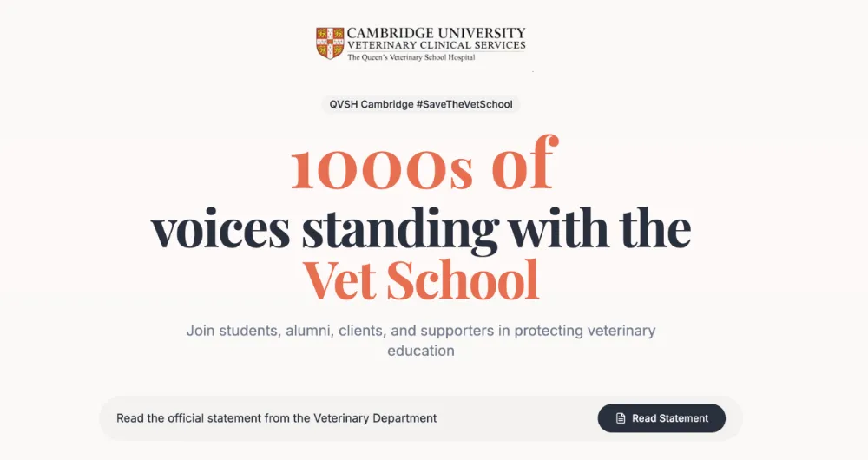The height and width of the screenshot is (460, 868).
Task: Click the Cambridge University shield crest
Action: (x=329, y=43)
